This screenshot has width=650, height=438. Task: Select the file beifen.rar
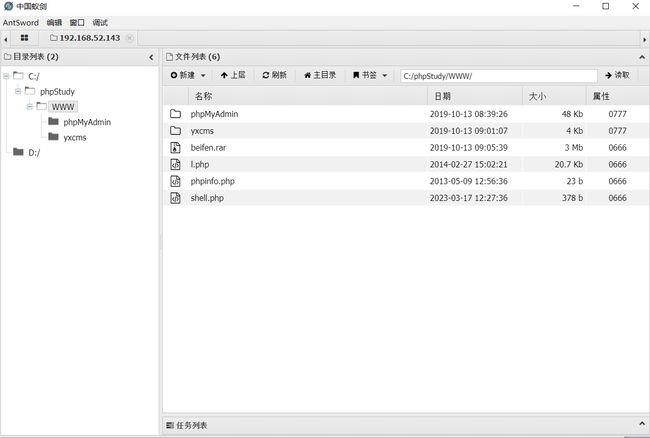(208, 148)
